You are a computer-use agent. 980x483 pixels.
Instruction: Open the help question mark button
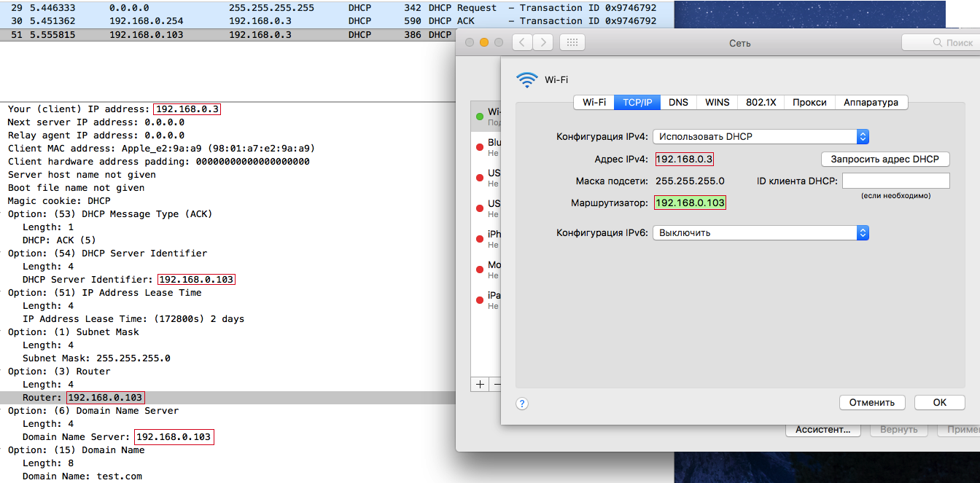tap(522, 404)
